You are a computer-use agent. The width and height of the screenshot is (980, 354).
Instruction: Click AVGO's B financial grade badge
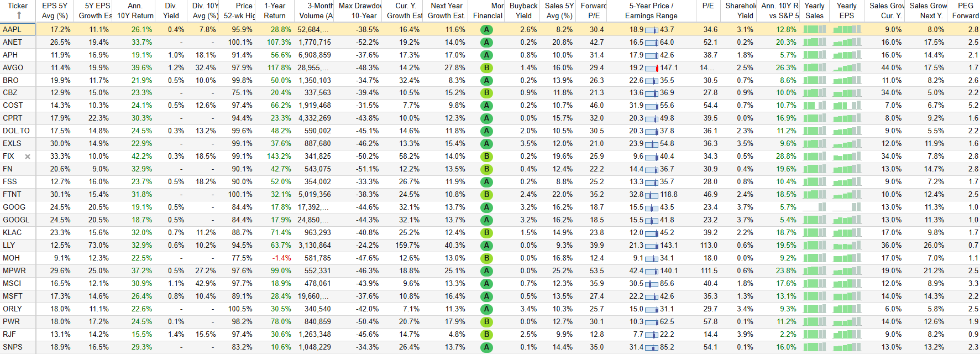(x=486, y=68)
